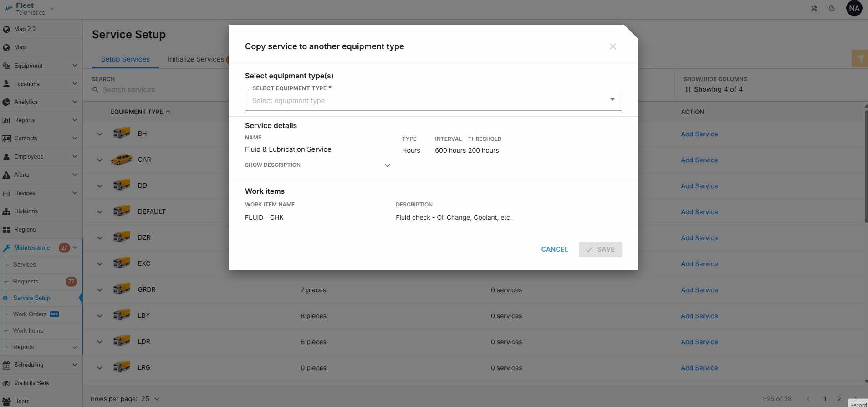Screen dimensions: 868x407
Task: Click the NA user avatar
Action: 854,8
